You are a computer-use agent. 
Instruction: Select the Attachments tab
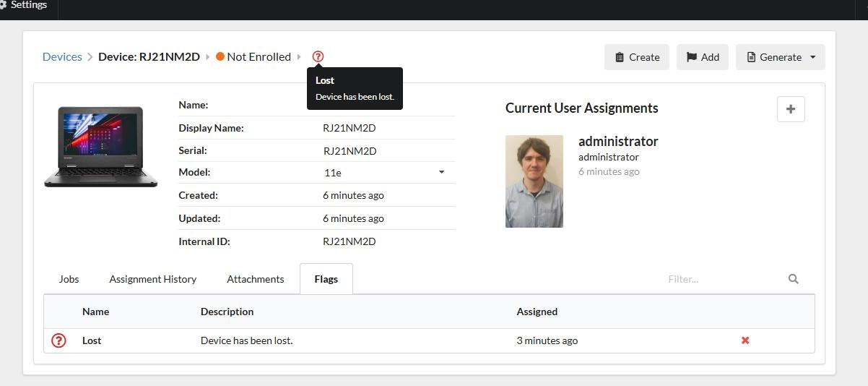point(256,279)
